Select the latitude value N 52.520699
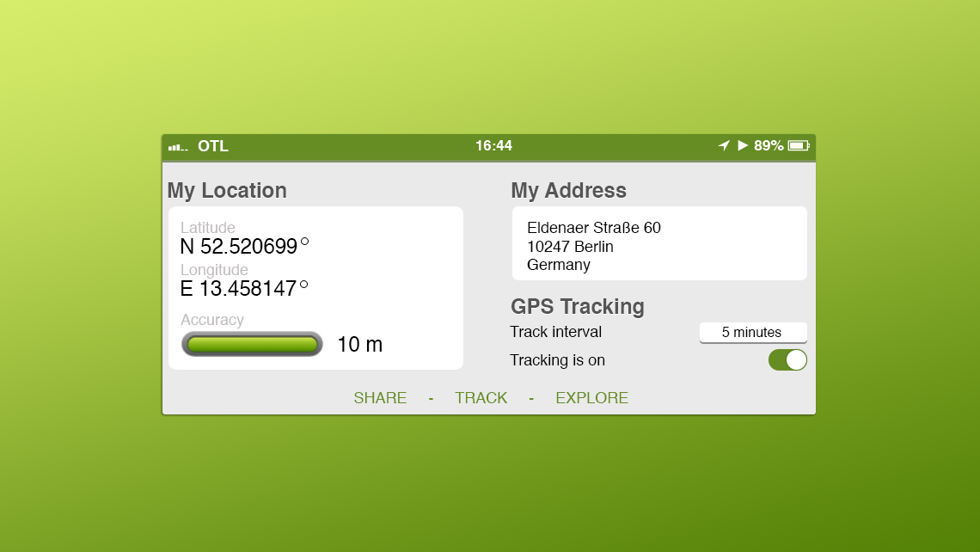980x552 pixels. click(239, 247)
